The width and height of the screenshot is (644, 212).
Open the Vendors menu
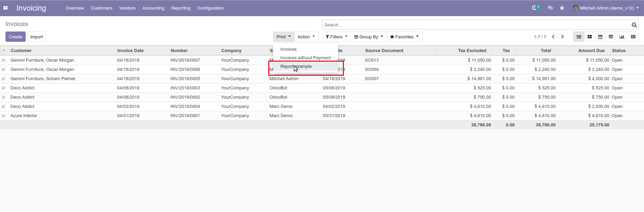127,8
